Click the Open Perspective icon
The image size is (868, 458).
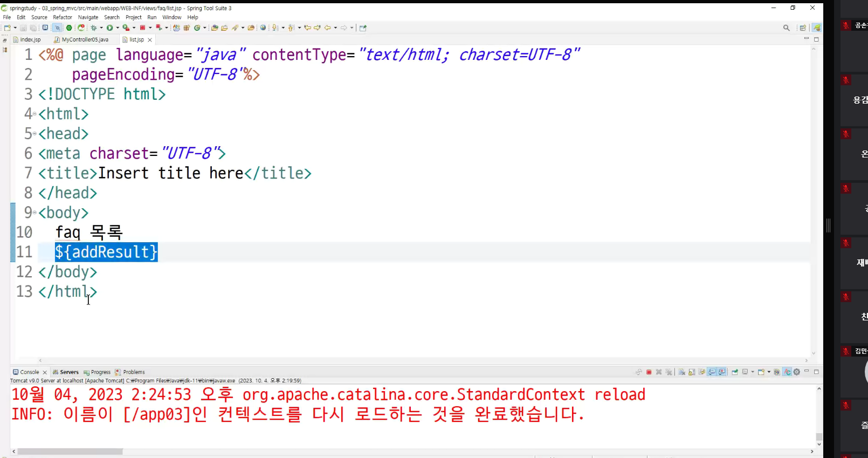[803, 28]
